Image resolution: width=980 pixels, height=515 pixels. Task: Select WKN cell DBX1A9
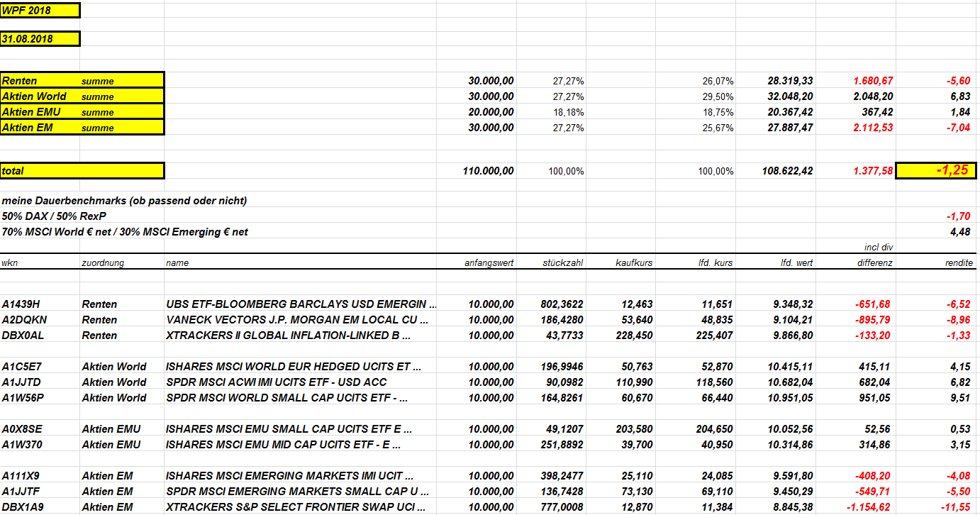point(24,506)
